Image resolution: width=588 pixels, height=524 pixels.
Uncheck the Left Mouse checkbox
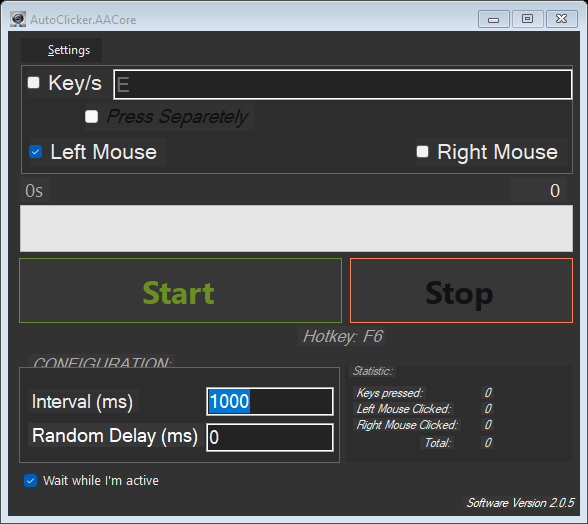point(36,152)
